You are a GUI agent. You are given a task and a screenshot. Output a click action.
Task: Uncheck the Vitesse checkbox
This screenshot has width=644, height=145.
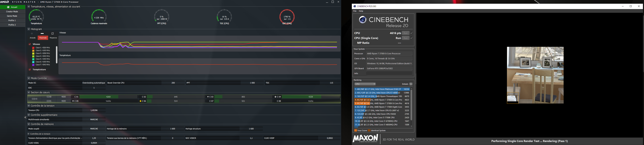tap(30, 44)
